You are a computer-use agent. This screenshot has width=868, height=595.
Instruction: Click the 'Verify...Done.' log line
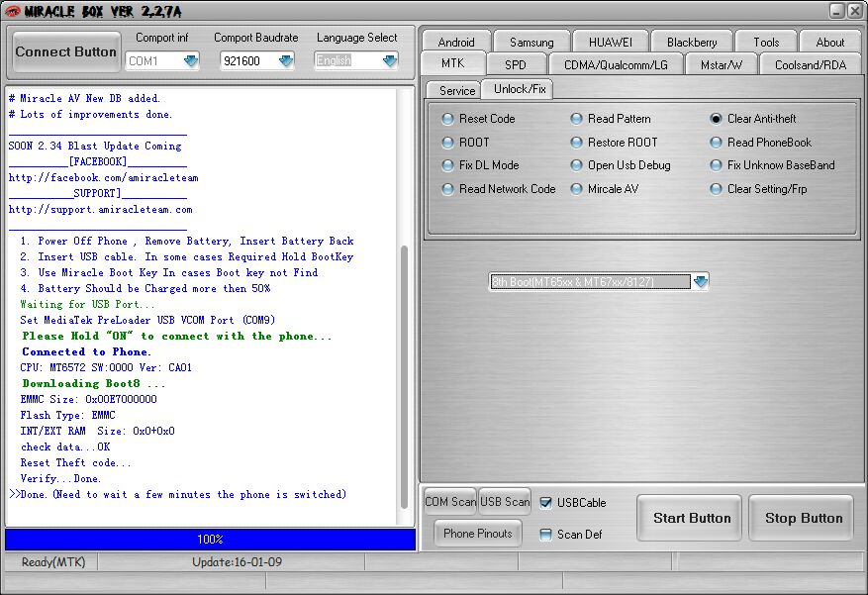tap(60, 479)
